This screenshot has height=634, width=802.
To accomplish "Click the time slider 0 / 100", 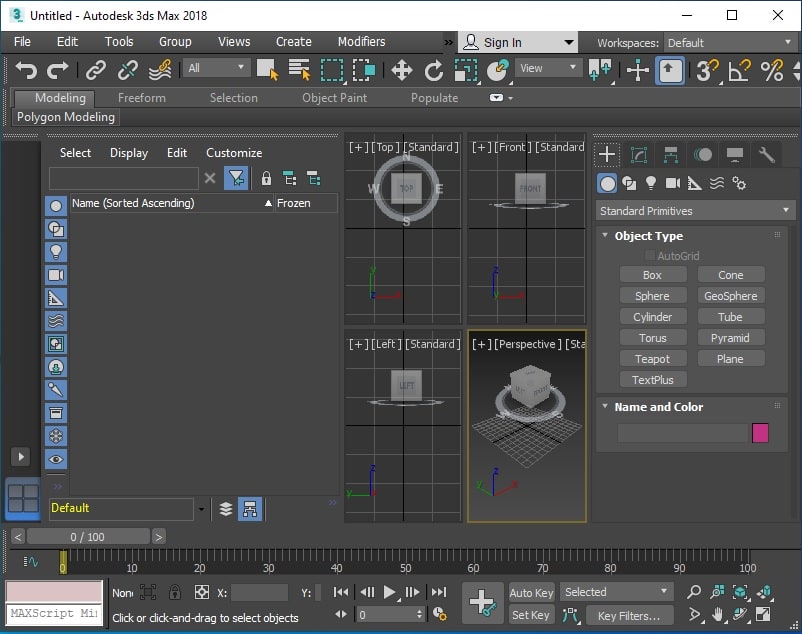I will pyautogui.click(x=88, y=537).
